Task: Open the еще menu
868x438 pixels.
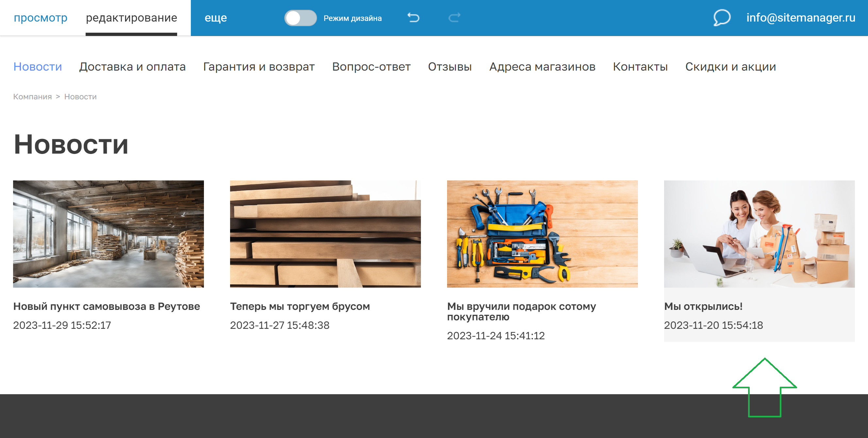Action: coord(216,18)
